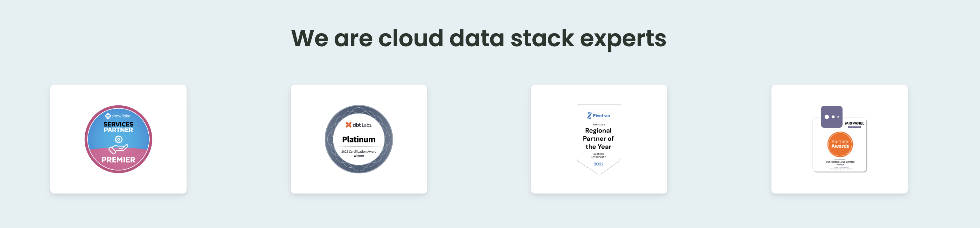Image resolution: width=980 pixels, height=228 pixels.
Task: Click the 2022 year on Fivetran badge
Action: (x=599, y=164)
